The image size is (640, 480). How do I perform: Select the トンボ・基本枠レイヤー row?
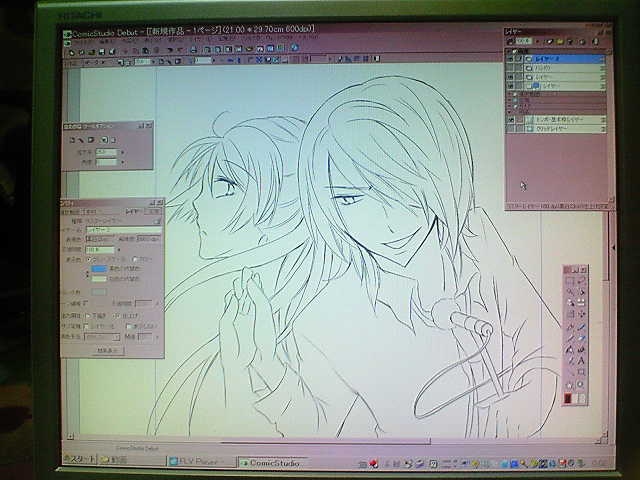pyautogui.click(x=556, y=120)
